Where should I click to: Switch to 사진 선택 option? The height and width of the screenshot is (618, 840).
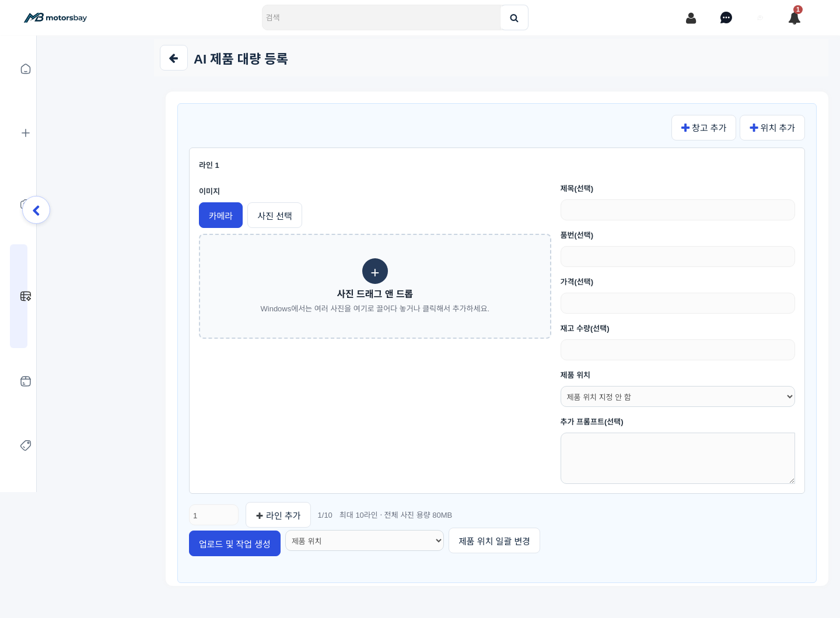275,215
